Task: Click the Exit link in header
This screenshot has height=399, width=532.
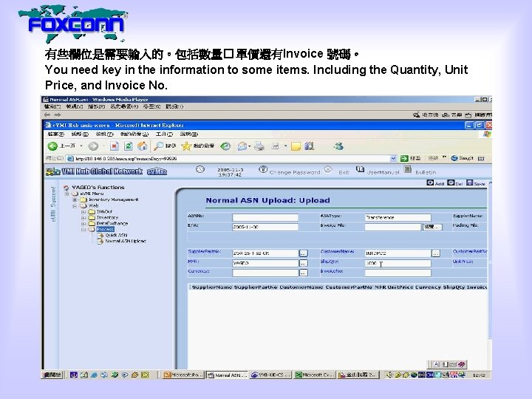Action: point(344,172)
